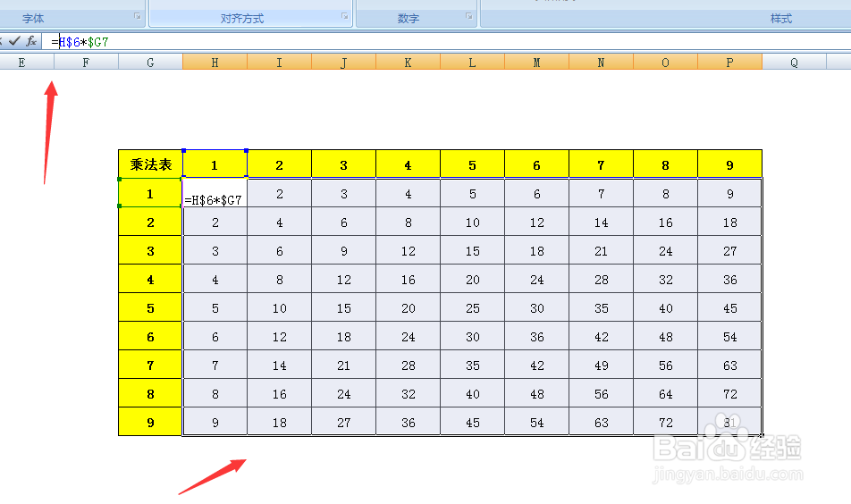Click the 乘法表 title cell
Viewport: 851px width, 504px height.
(x=150, y=164)
